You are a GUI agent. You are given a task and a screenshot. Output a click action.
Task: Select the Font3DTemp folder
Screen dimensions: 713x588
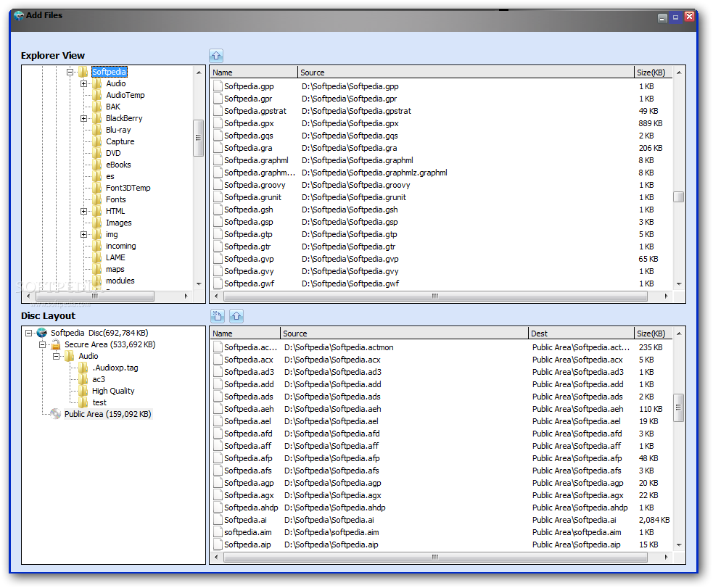[x=128, y=188]
